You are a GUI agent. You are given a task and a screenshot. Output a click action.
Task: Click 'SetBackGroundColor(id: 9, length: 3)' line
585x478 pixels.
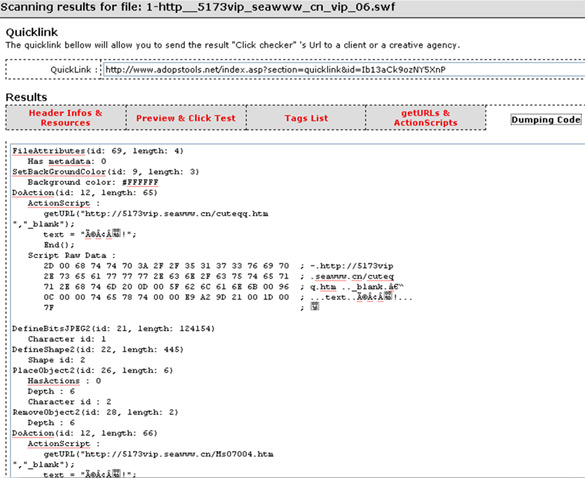(106, 172)
